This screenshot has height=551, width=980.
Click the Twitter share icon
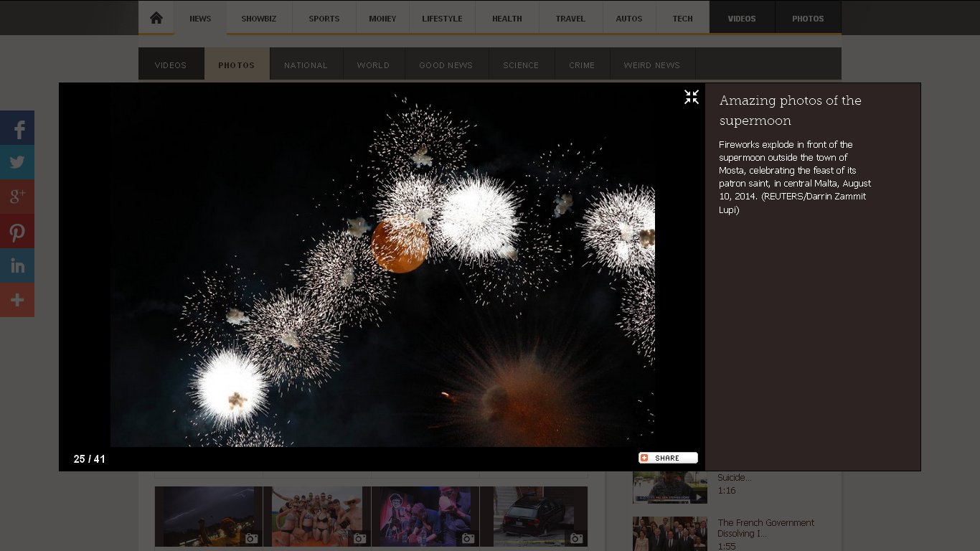click(x=17, y=162)
